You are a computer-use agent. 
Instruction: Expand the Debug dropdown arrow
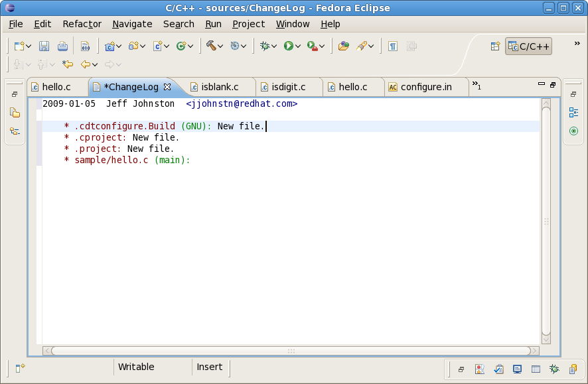[274, 46]
